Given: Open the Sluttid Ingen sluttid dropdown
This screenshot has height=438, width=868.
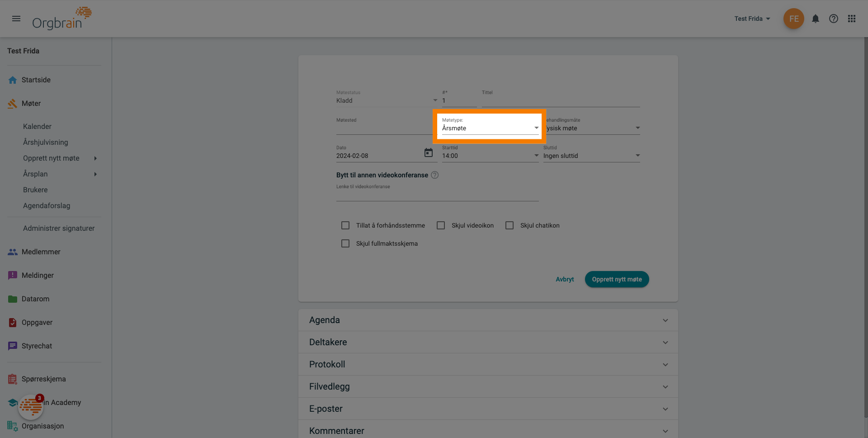Looking at the screenshot, I should coord(592,156).
